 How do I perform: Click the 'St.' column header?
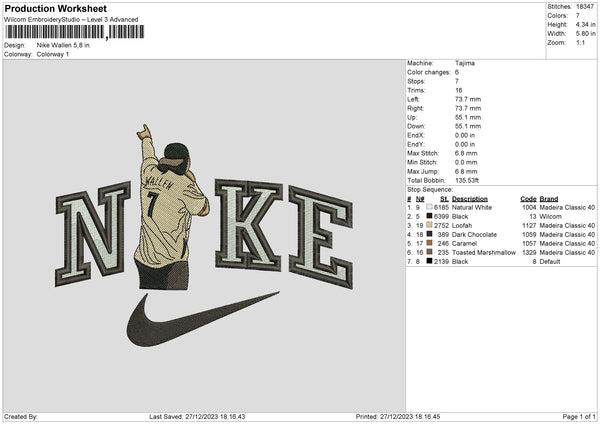coord(444,199)
